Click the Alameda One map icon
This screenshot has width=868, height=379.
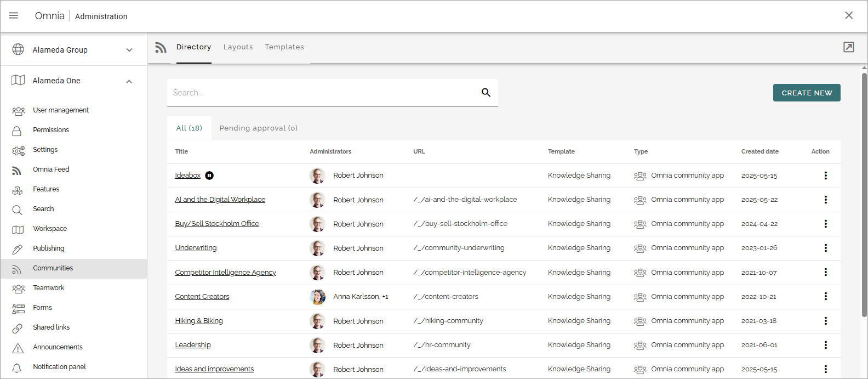18,80
